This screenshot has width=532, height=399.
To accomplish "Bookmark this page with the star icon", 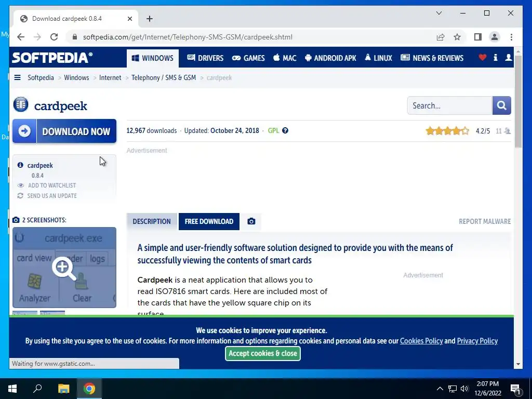I will [457, 37].
